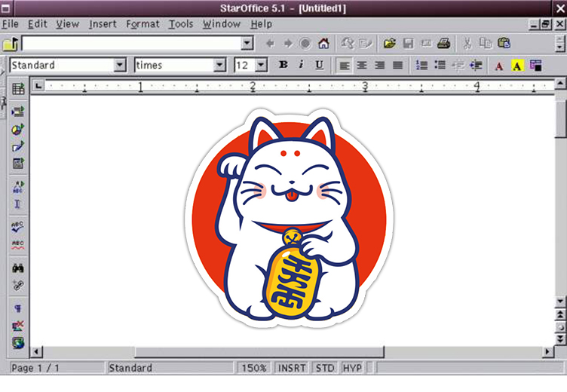Open the Tools menu
The image size is (567, 392).
coord(181,24)
